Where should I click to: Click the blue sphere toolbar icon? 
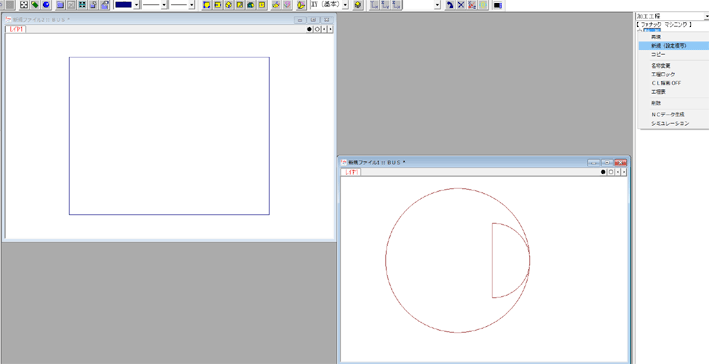pos(46,5)
